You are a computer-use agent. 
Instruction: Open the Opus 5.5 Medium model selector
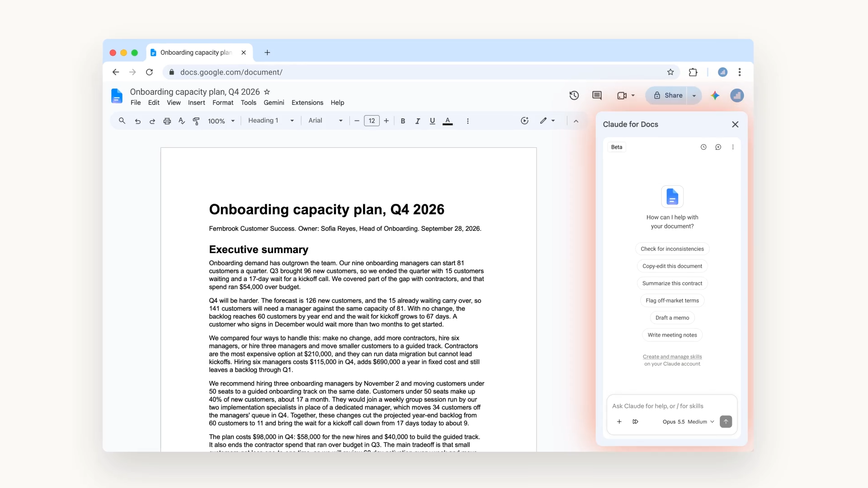[688, 422]
